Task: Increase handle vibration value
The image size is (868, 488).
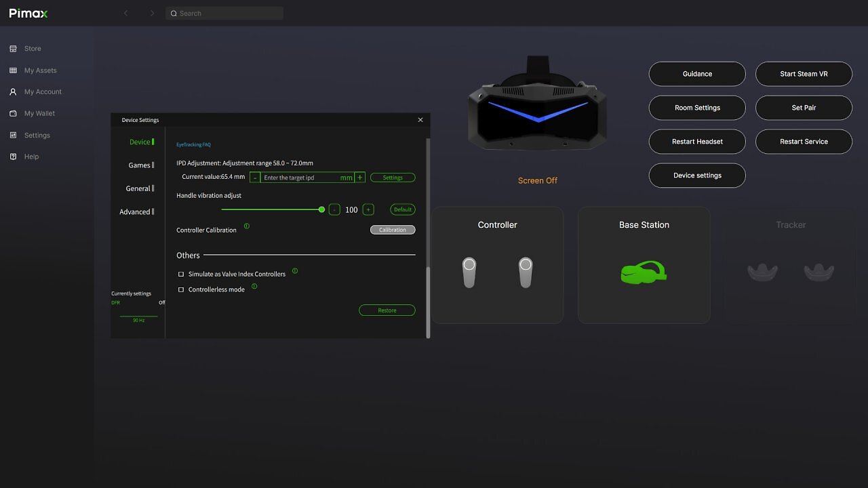Action: 368,209
